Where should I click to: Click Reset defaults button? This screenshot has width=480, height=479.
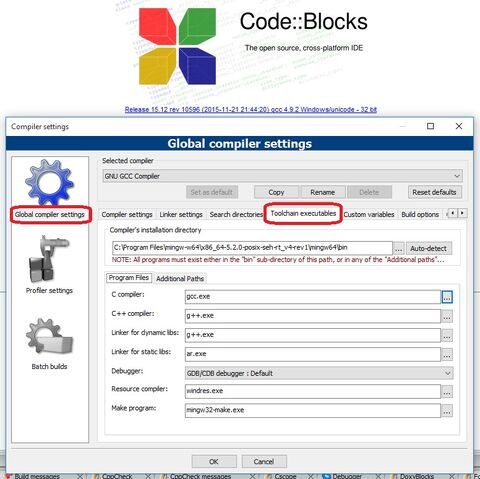pyautogui.click(x=434, y=192)
